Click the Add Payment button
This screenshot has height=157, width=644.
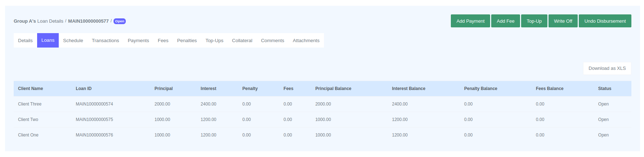(470, 21)
